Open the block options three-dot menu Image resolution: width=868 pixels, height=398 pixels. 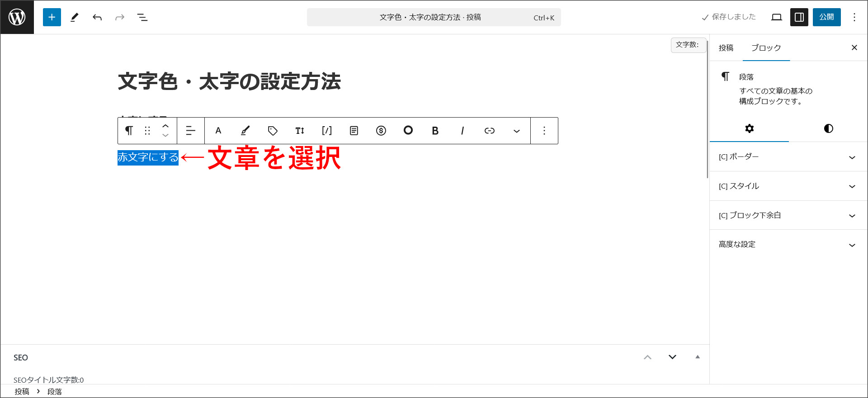pyautogui.click(x=544, y=131)
